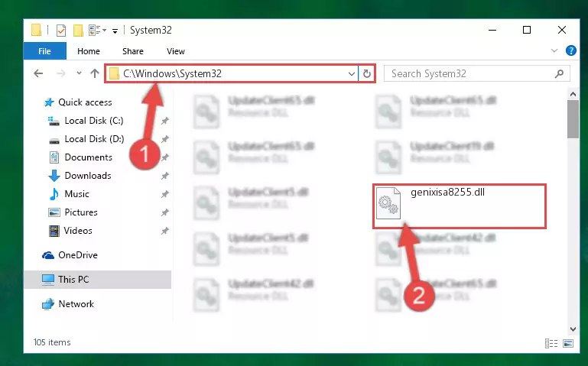
Task: Click the pin icon beside Music
Action: click(x=164, y=194)
